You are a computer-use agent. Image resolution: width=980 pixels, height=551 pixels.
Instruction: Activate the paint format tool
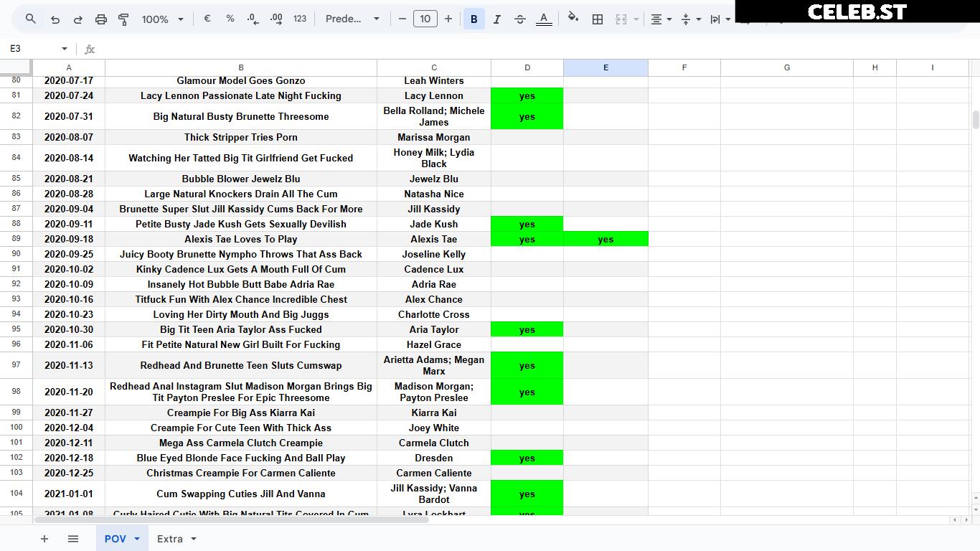(123, 19)
